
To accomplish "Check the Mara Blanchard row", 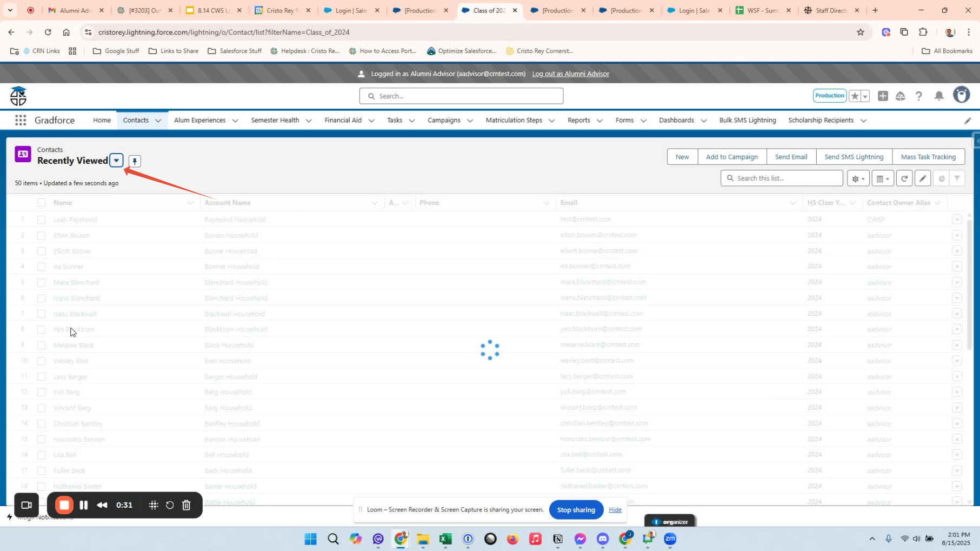I will point(41,282).
